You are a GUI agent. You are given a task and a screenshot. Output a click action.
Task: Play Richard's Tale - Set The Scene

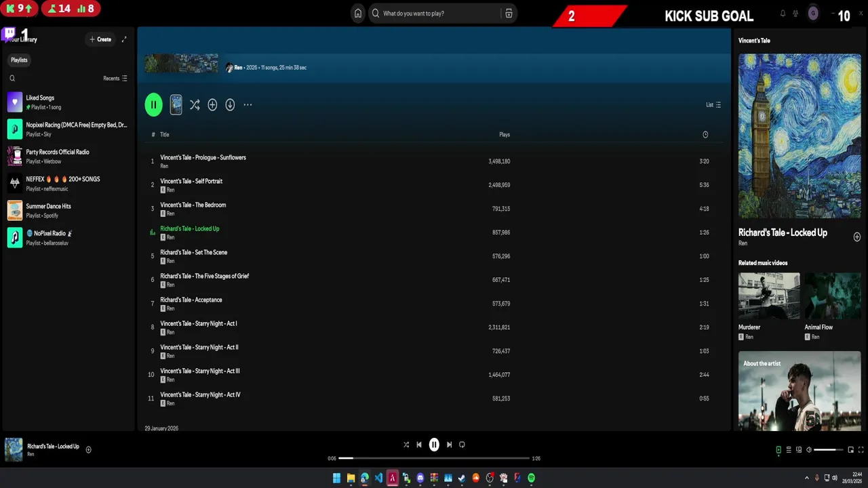tap(434, 256)
